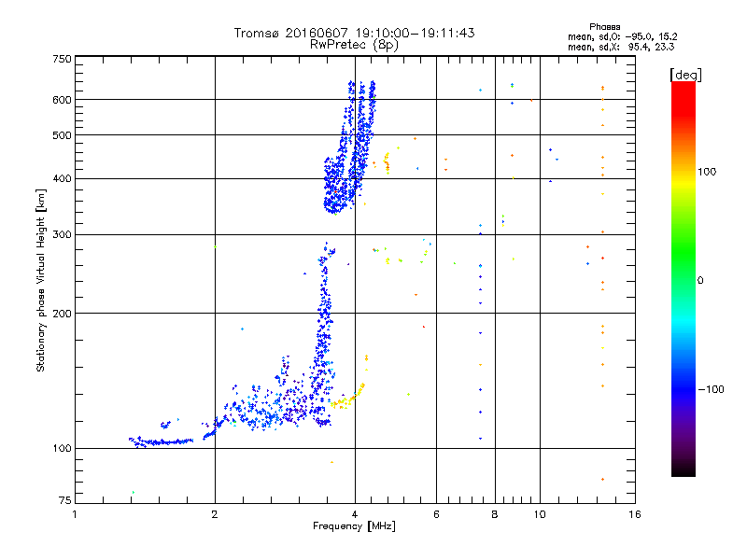Image resolution: width=747 pixels, height=560 pixels.
Task: Click the 'mean, sd,O: -95.0, 15.2' statistics line
Action: pos(622,36)
